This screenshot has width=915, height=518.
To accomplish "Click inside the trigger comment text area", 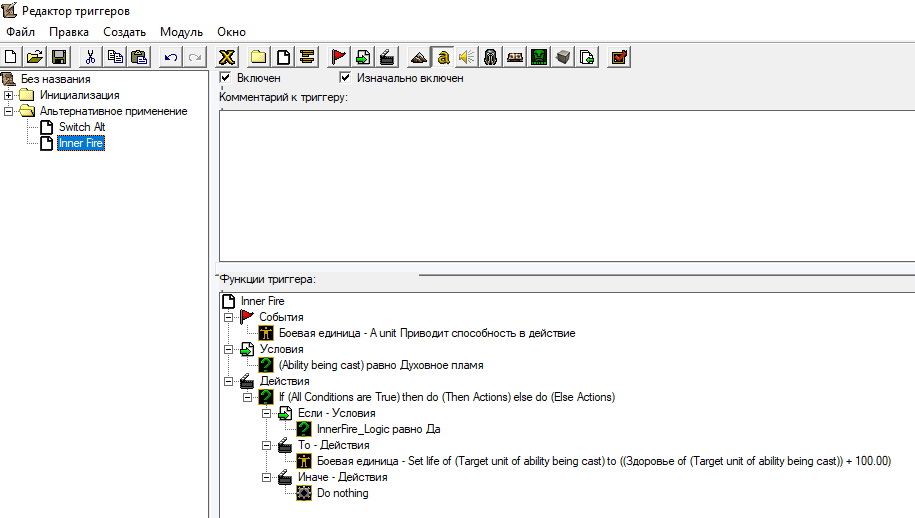I will tap(567, 186).
